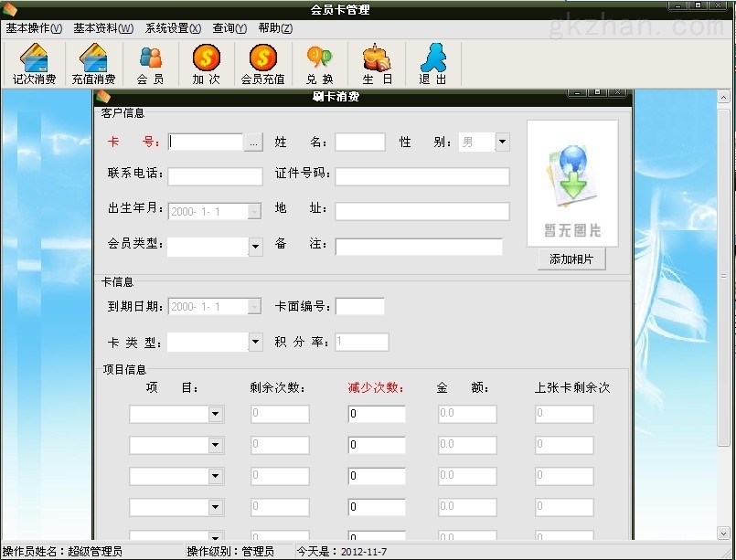Viewport: 736px width, 560px height.
Task: Expand the second 项目 dropdown
Action: pos(216,445)
